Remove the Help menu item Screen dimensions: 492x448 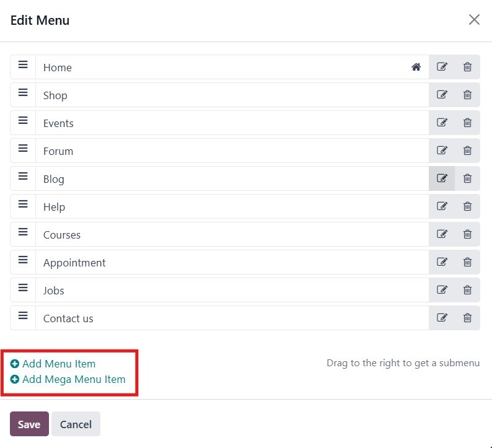pos(467,206)
